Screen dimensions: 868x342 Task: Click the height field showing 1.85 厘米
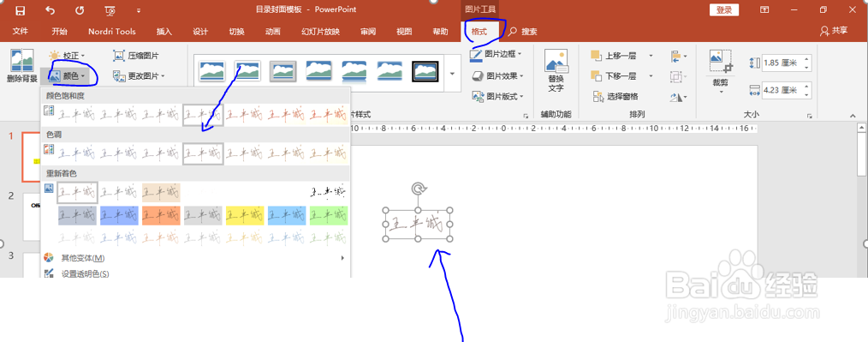click(x=781, y=63)
